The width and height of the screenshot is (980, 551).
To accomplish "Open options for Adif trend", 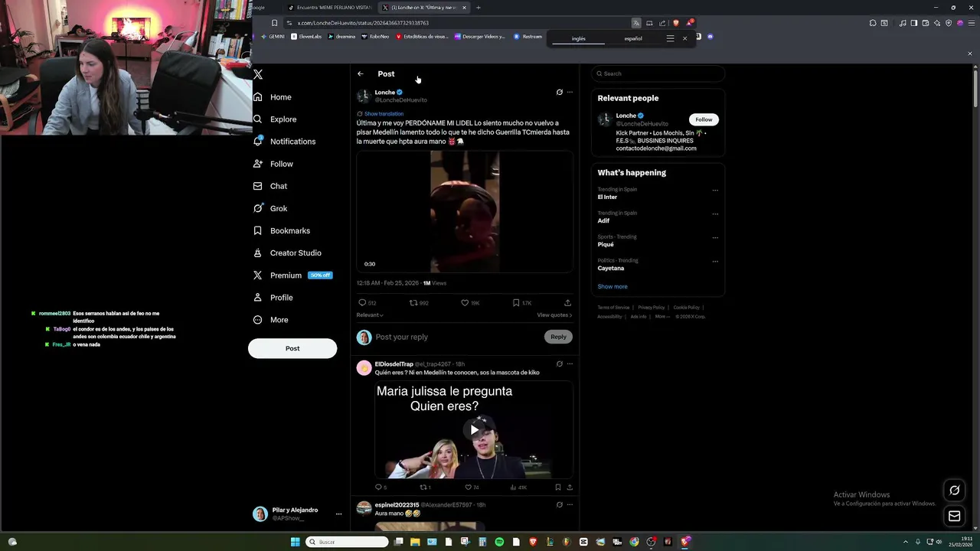I will (x=715, y=214).
